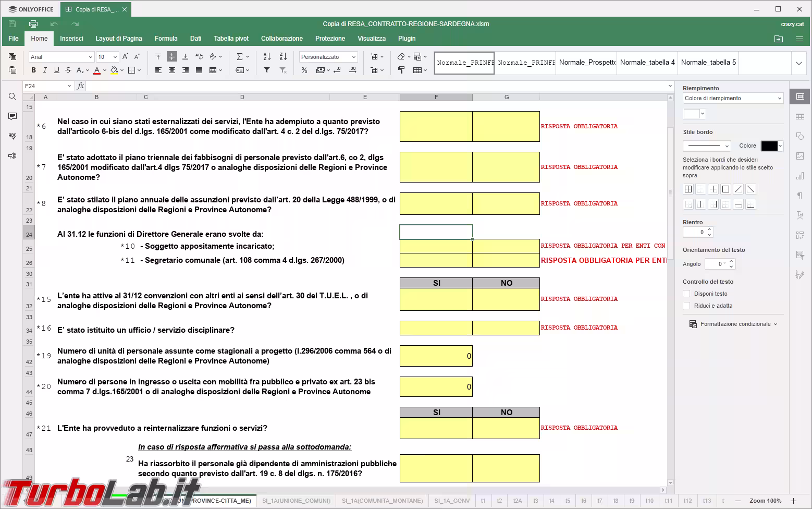This screenshot has height=509, width=812.
Task: Sort the data in descending order
Action: click(283, 57)
